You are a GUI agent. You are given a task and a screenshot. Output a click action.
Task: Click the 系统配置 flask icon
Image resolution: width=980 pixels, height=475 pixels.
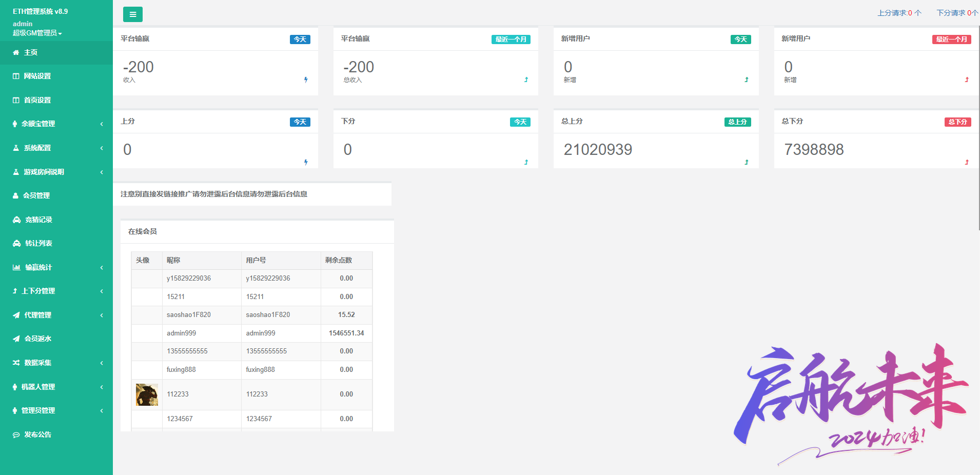point(16,148)
